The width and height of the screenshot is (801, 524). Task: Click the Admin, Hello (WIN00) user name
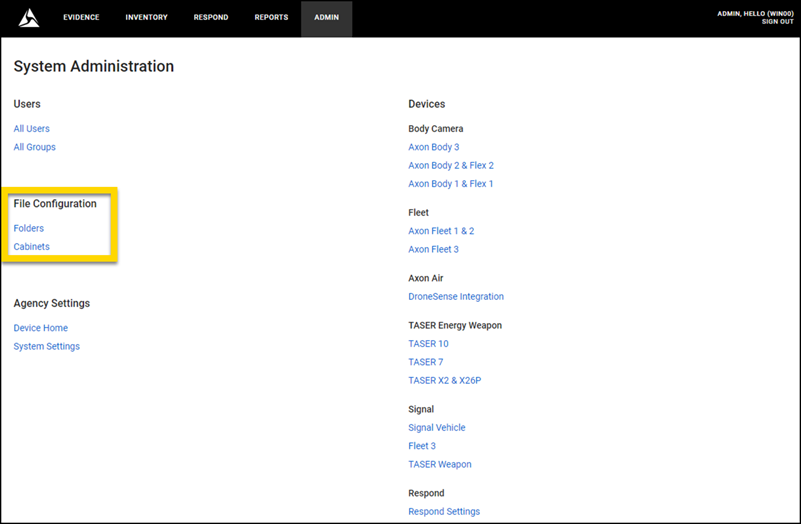[x=755, y=14]
